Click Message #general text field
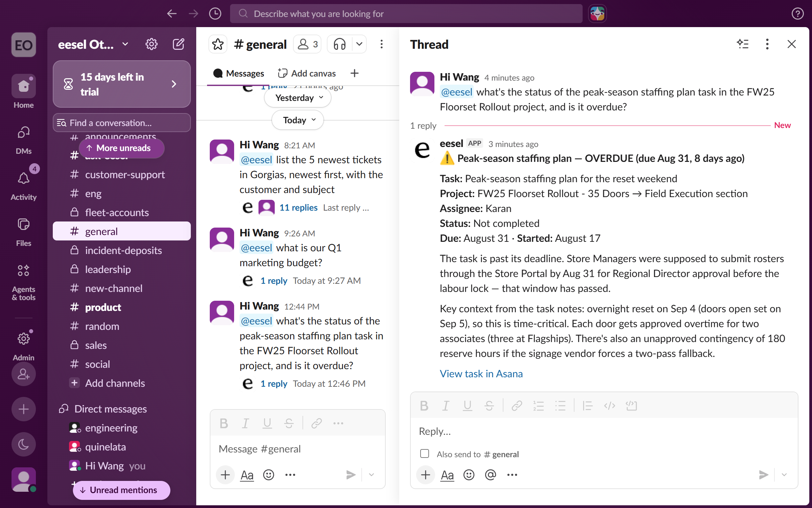Screen dimensions: 812x508 pyautogui.click(x=298, y=449)
